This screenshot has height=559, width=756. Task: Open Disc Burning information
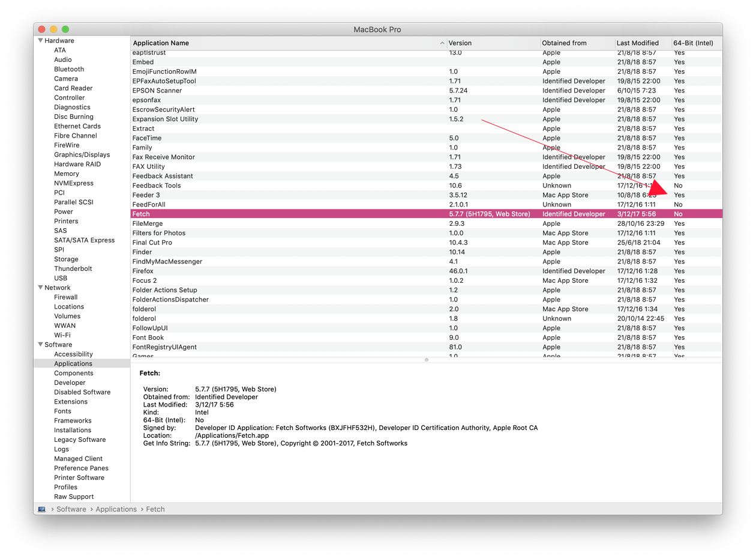(74, 117)
